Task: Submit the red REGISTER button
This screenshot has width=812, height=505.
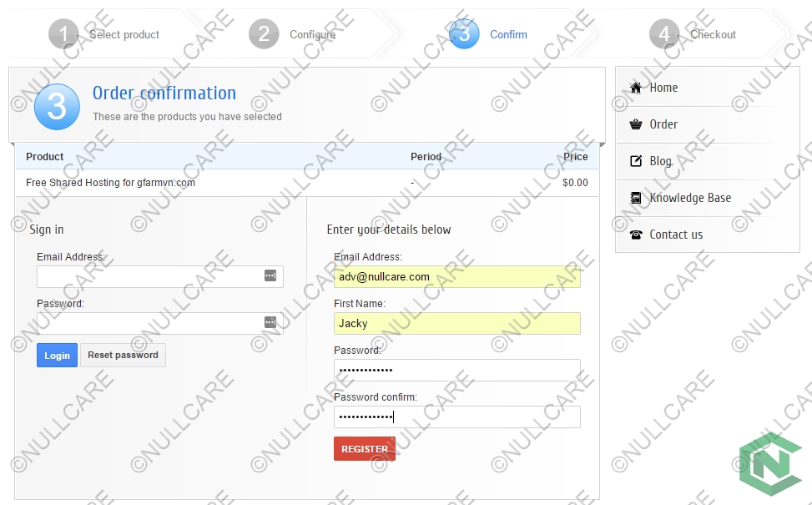Action: pos(365,448)
